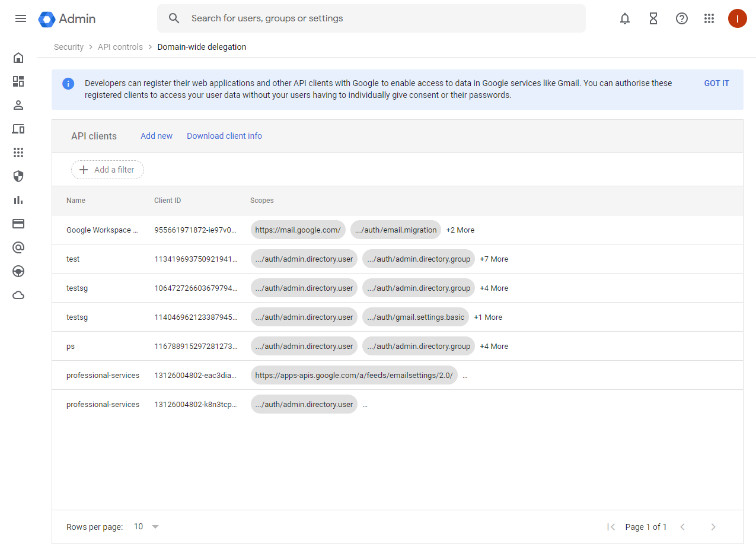
Task: Expand the Rows per page dropdown
Action: (146, 527)
